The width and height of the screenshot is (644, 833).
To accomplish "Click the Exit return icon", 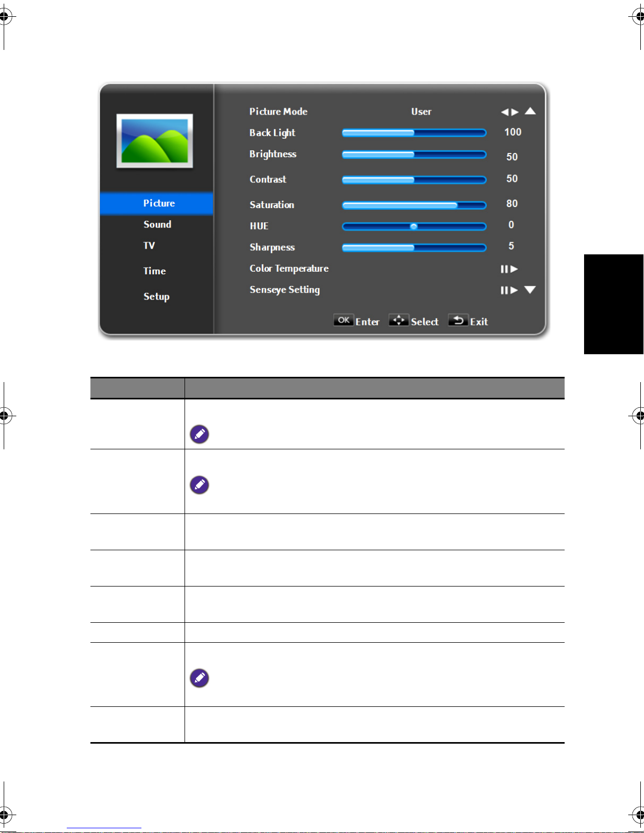I will 458,320.
